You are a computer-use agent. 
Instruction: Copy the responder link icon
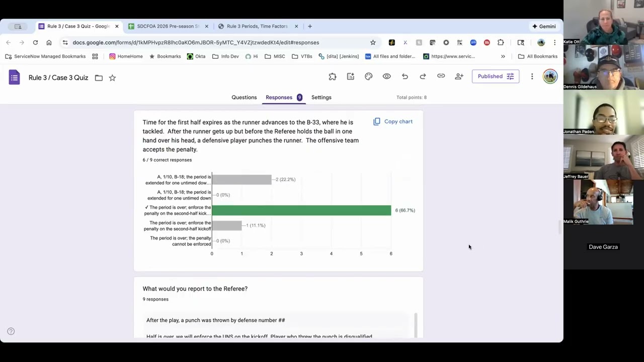pyautogui.click(x=441, y=76)
